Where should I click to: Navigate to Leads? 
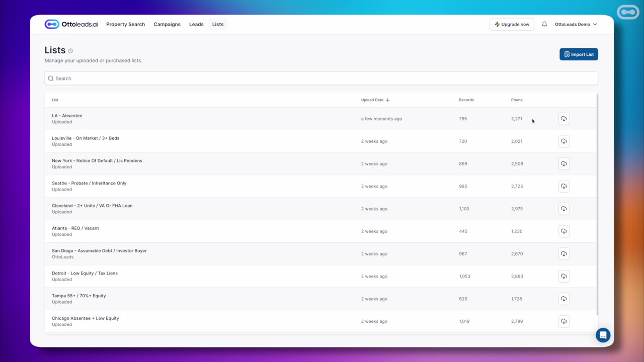[x=196, y=24]
